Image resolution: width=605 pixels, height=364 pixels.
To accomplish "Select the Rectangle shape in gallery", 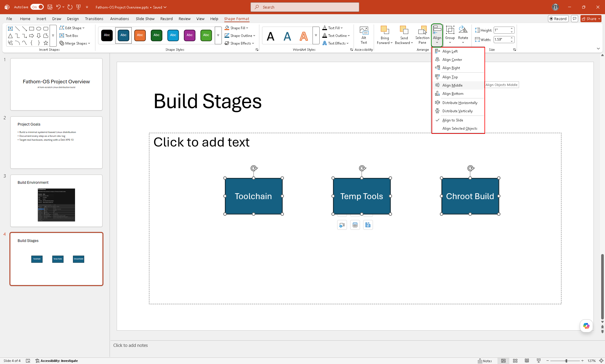I will click(x=32, y=29).
